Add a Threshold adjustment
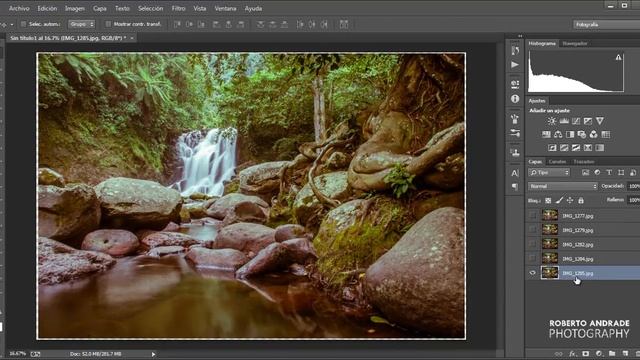This screenshot has width=640, height=360. [576, 148]
